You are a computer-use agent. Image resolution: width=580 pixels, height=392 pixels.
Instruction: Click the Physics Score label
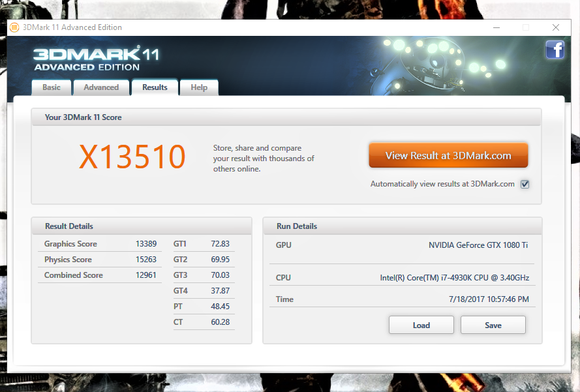[68, 260]
